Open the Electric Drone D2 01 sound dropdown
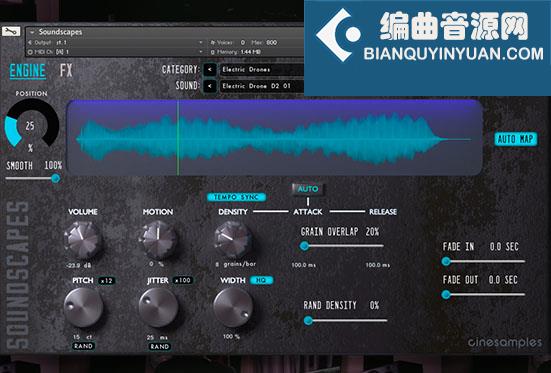The height and width of the screenshot is (373, 551). click(262, 85)
